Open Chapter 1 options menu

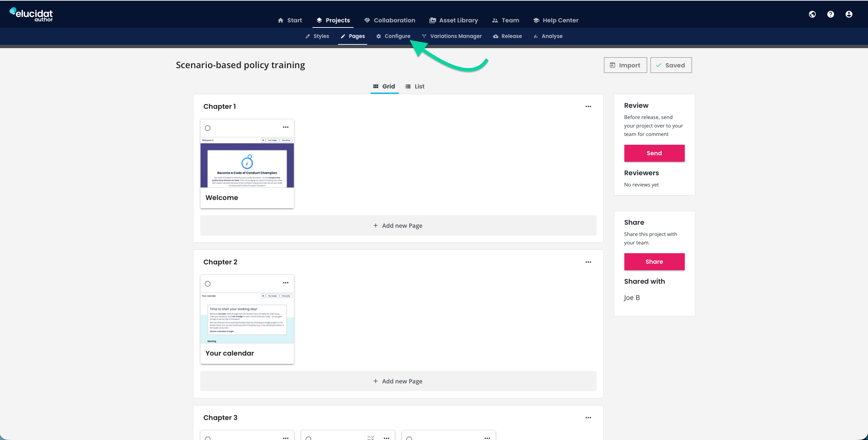point(588,106)
